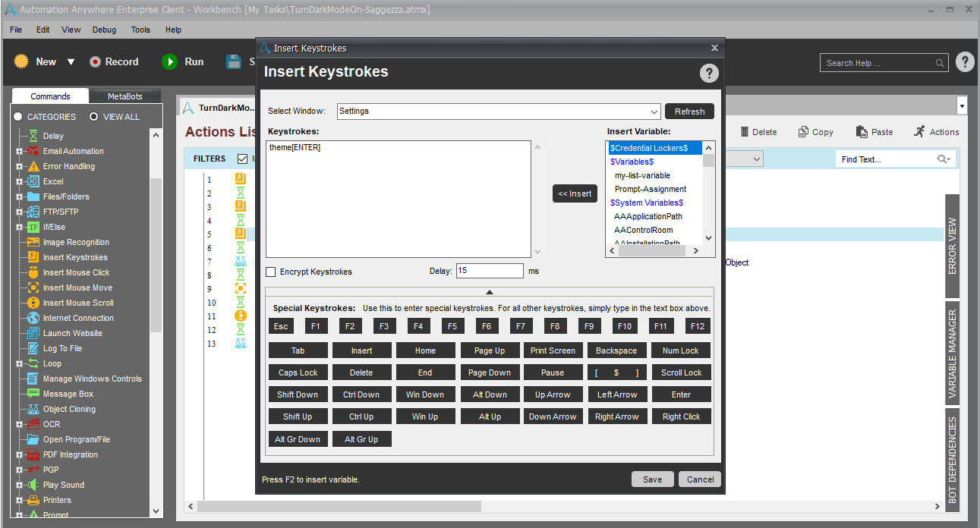
Task: Click the Run play button
Action: click(169, 62)
